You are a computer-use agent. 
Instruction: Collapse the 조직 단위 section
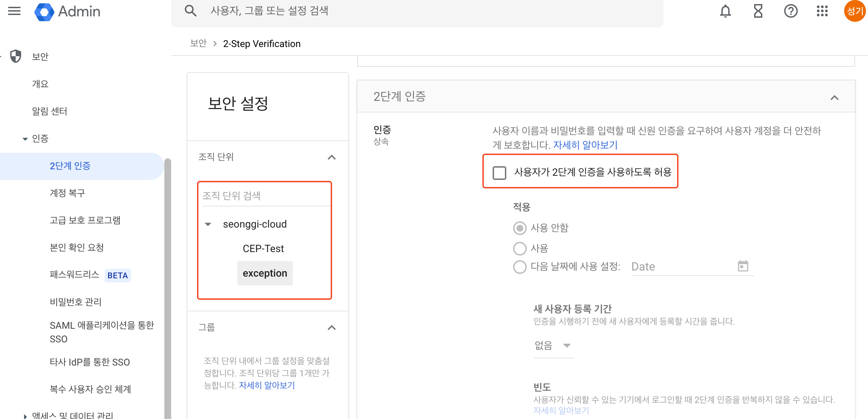[331, 157]
